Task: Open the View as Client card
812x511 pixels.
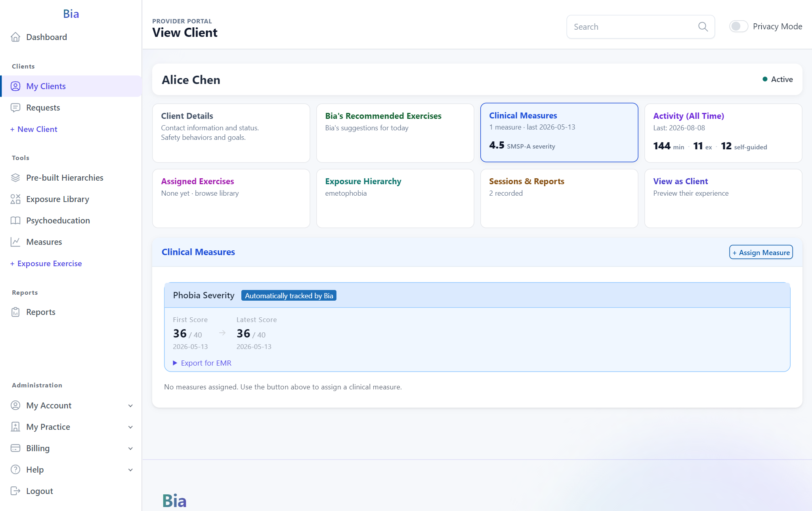Action: [723, 198]
